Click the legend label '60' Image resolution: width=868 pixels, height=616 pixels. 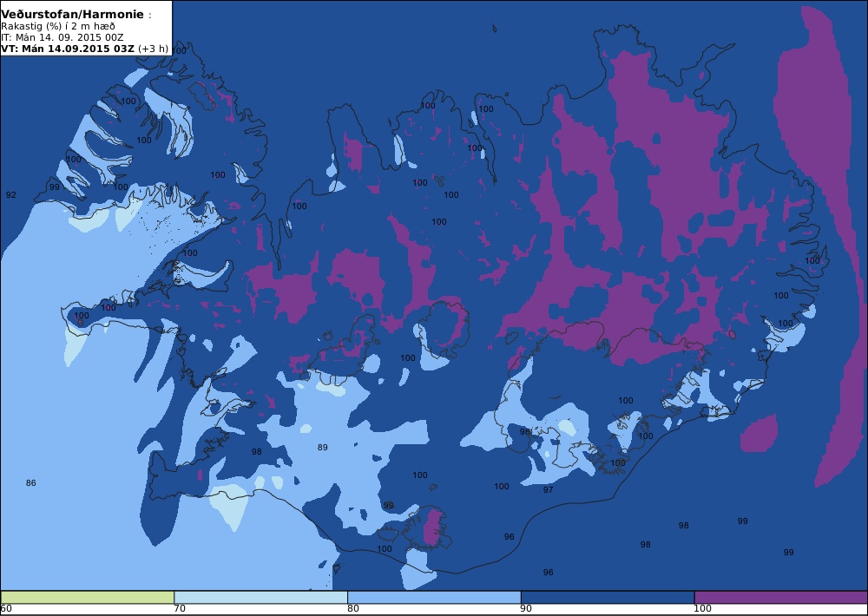click(x=6, y=609)
